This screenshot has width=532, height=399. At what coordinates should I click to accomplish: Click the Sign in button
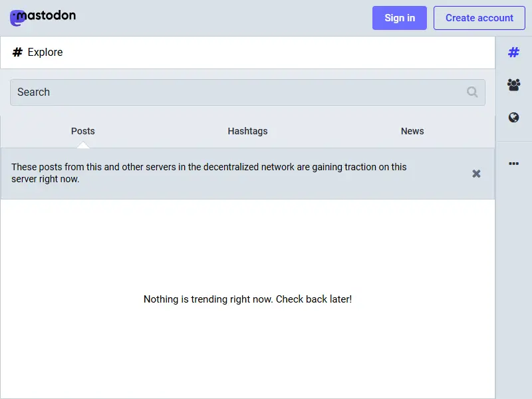(x=399, y=18)
